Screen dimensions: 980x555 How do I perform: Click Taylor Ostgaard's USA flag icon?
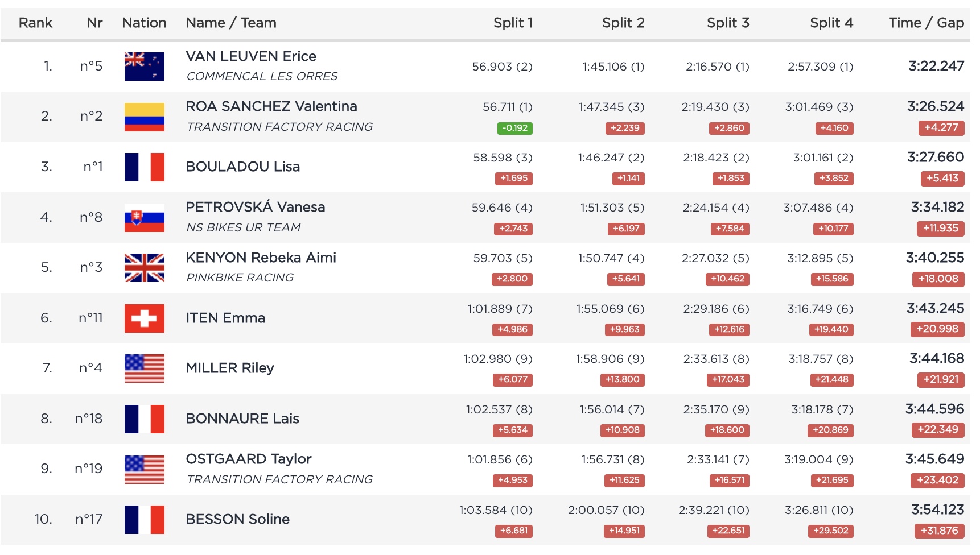click(x=144, y=469)
